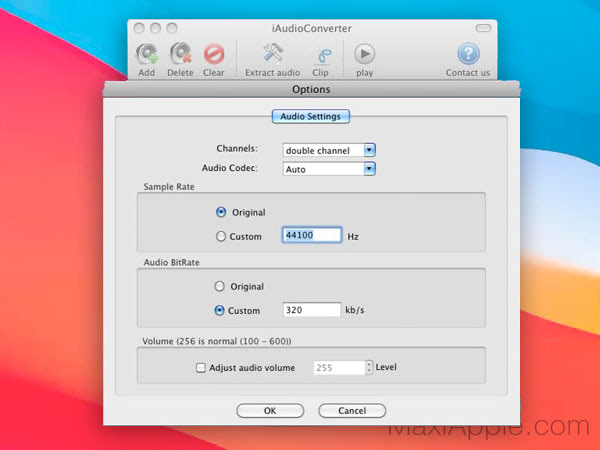Click the Clear list toolbar icon

[214, 54]
